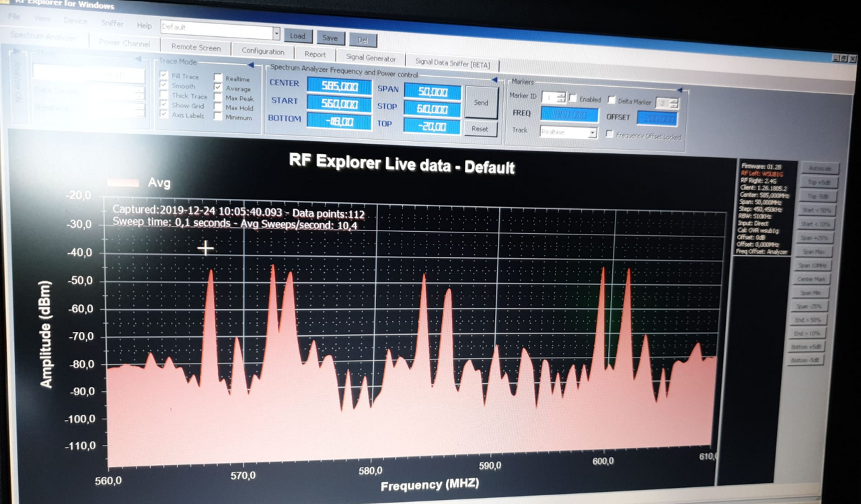Switch to the Report tab
The height and width of the screenshot is (504, 861).
(315, 54)
